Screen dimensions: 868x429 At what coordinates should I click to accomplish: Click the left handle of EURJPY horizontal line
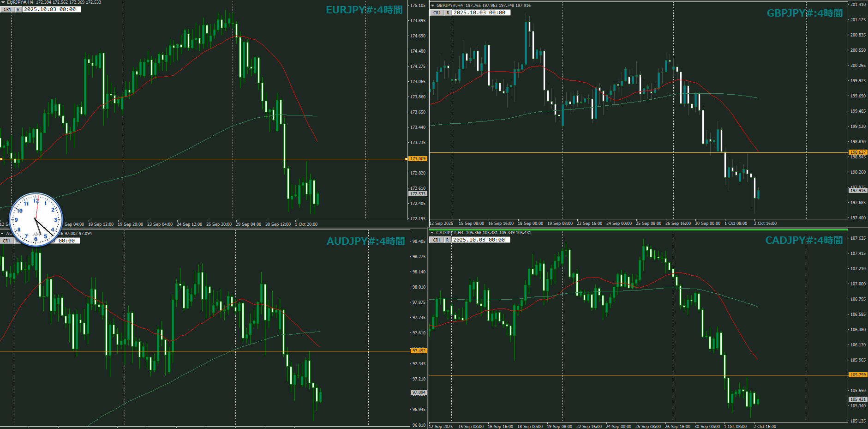(x=1, y=159)
